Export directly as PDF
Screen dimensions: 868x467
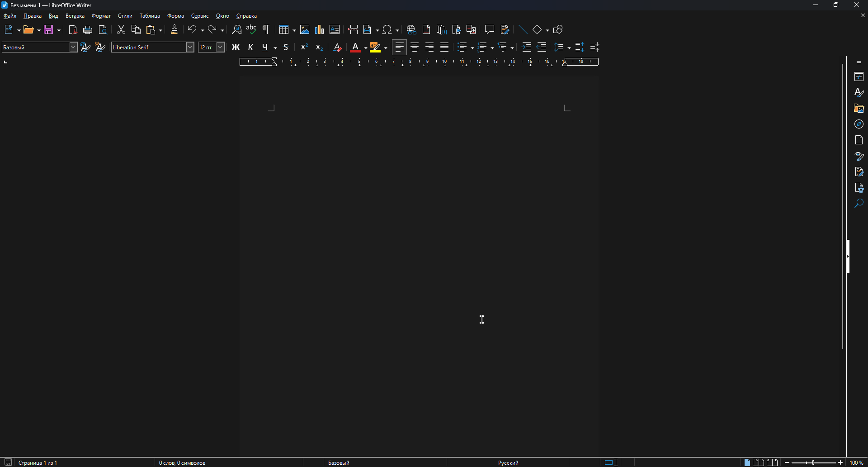(73, 30)
